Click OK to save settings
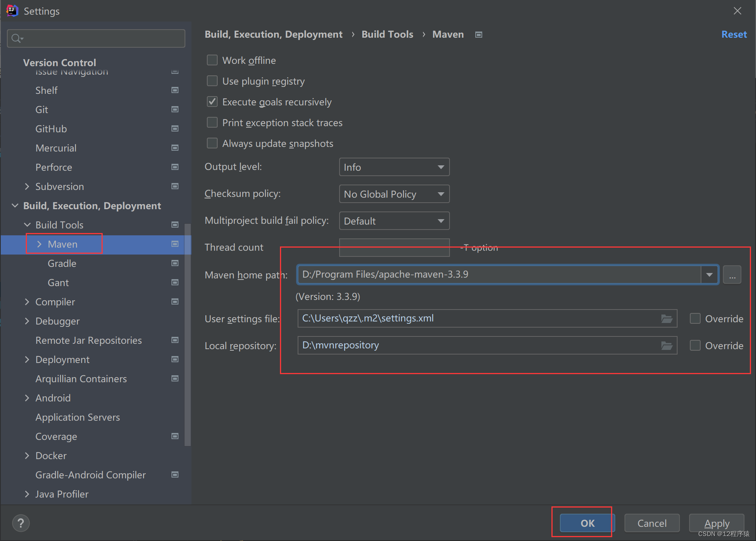756x541 pixels. click(587, 523)
